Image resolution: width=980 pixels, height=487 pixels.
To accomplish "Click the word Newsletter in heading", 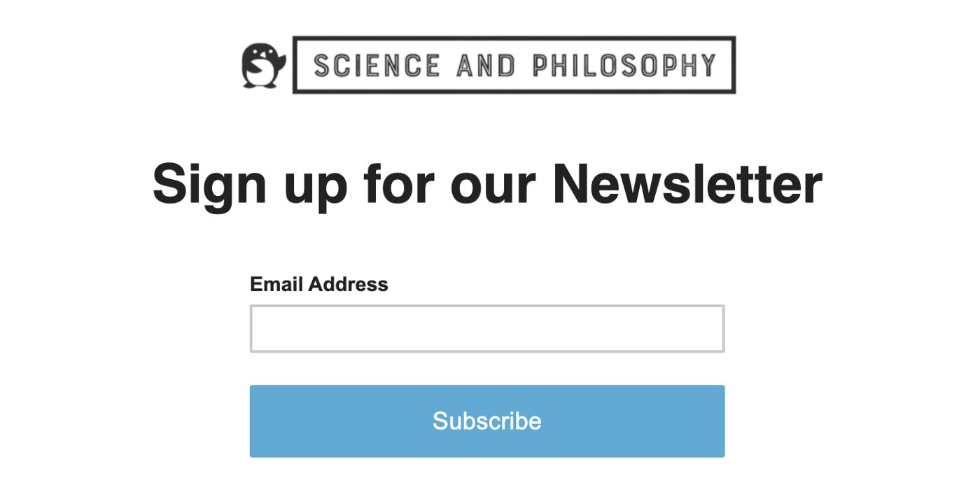I will [687, 183].
